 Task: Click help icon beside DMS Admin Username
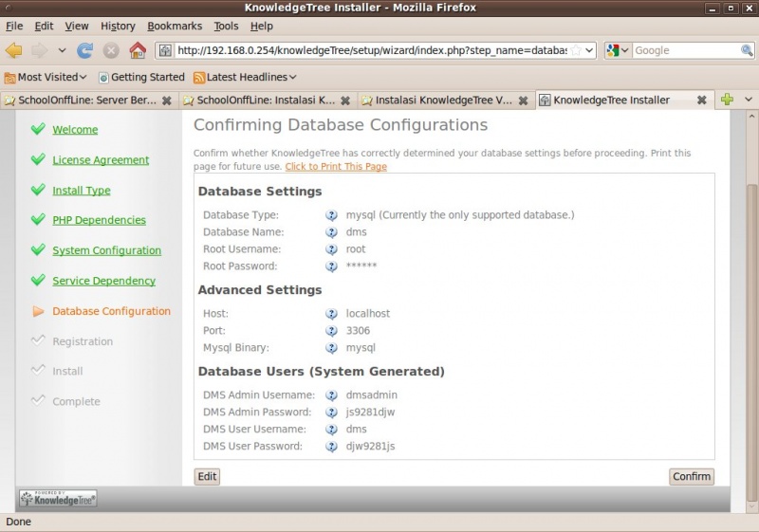point(331,395)
